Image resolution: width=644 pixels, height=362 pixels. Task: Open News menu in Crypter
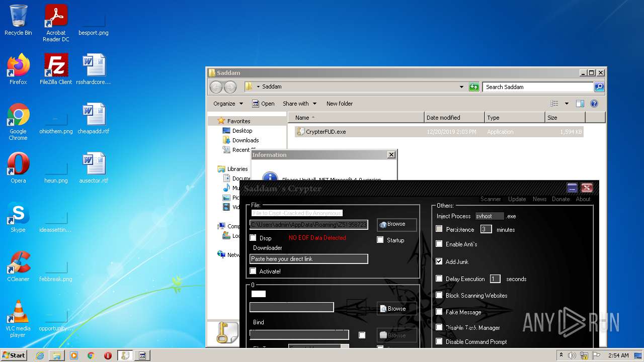[539, 199]
